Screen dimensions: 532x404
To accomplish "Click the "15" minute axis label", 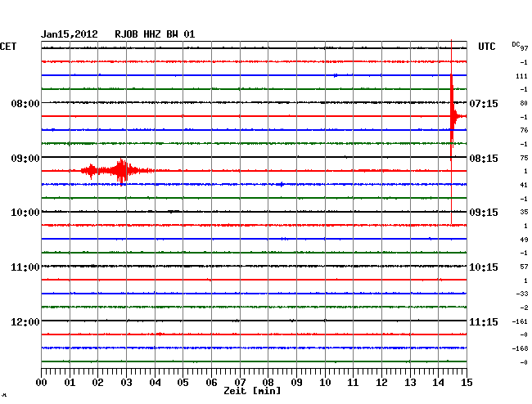I will pos(467,383).
